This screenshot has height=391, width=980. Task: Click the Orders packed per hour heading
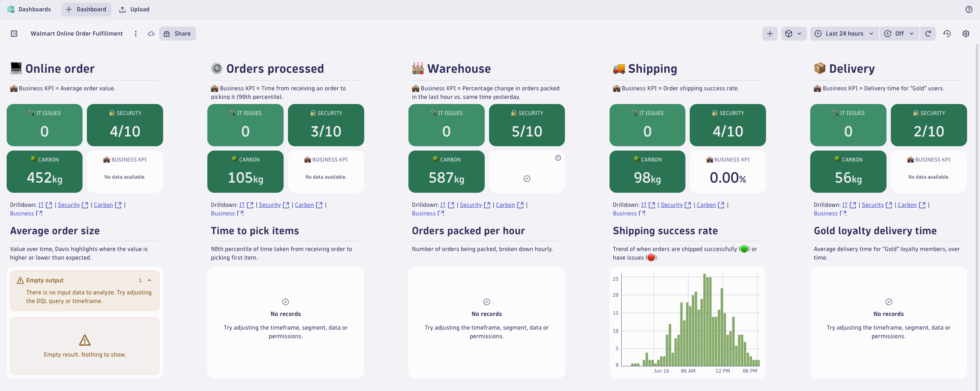click(468, 231)
